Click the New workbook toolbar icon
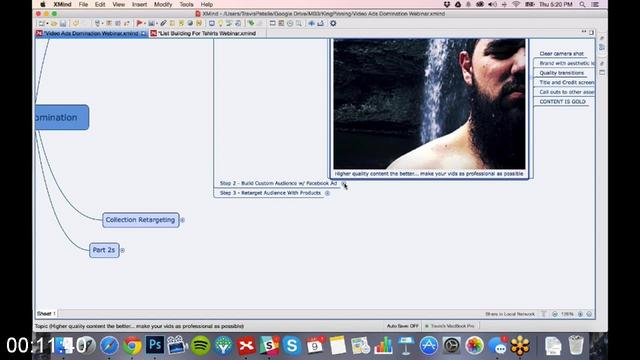Viewport: 640px width, 360px height. (x=41, y=24)
